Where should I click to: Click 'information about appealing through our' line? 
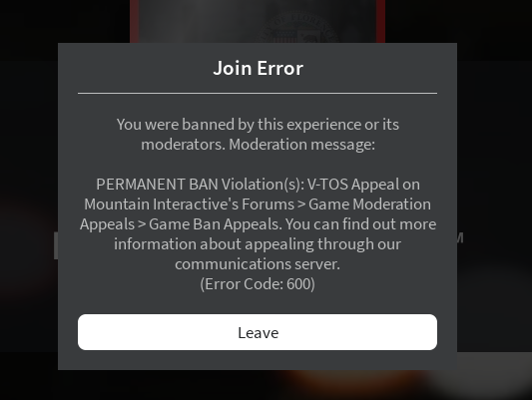click(x=258, y=244)
